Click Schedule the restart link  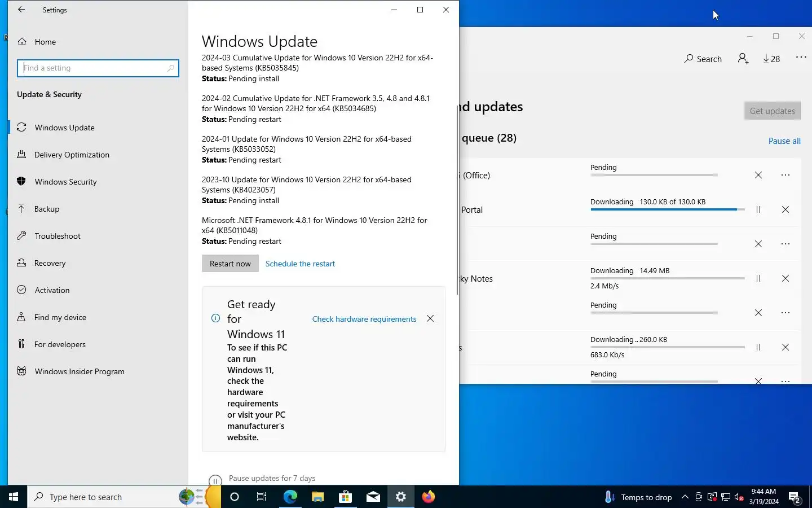300,264
